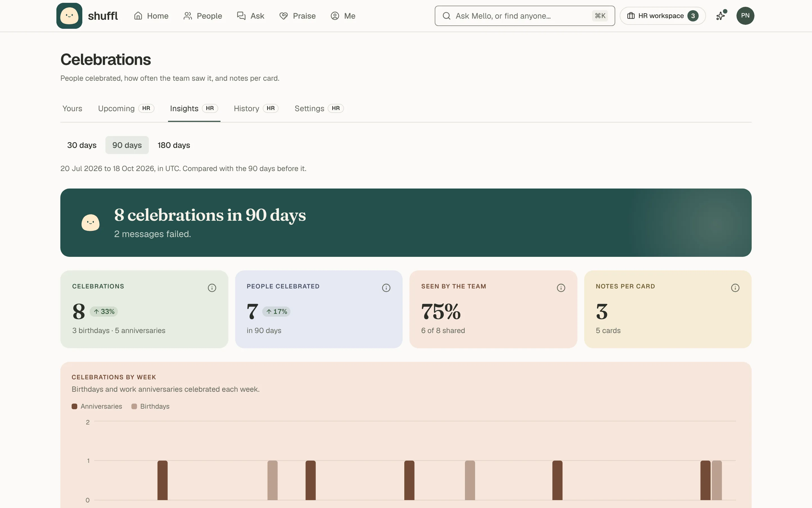Switch to the Yours tab

point(72,109)
